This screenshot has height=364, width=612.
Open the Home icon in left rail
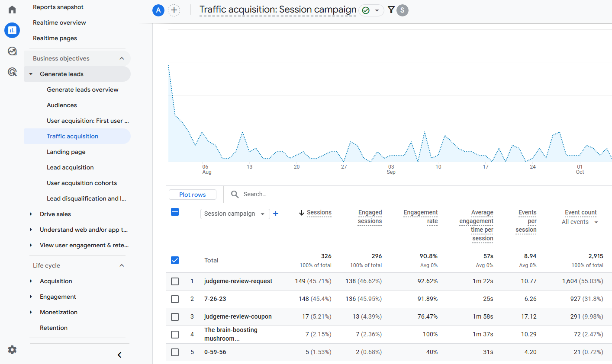[x=12, y=10]
